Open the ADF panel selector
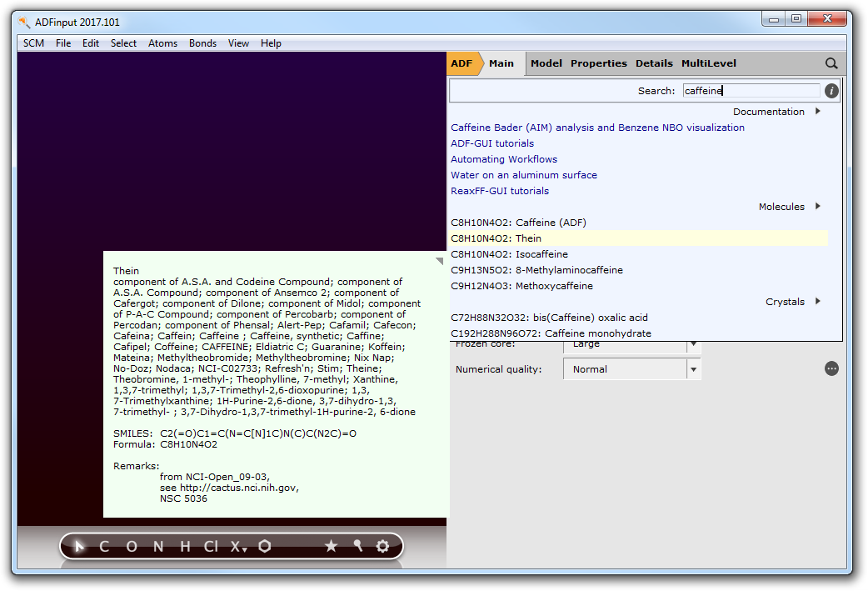 click(463, 63)
